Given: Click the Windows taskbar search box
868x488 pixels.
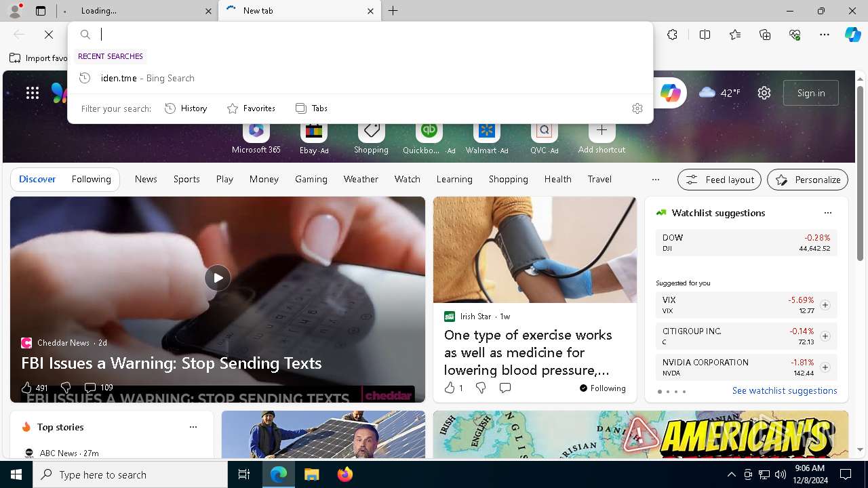Looking at the screenshot, I should (130, 474).
